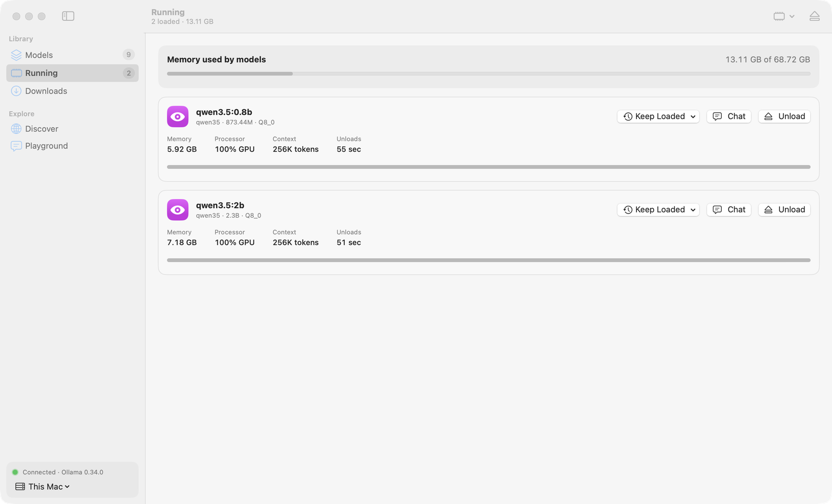
Task: Unload the qwen3.5:0.8b model
Action: coord(784,116)
